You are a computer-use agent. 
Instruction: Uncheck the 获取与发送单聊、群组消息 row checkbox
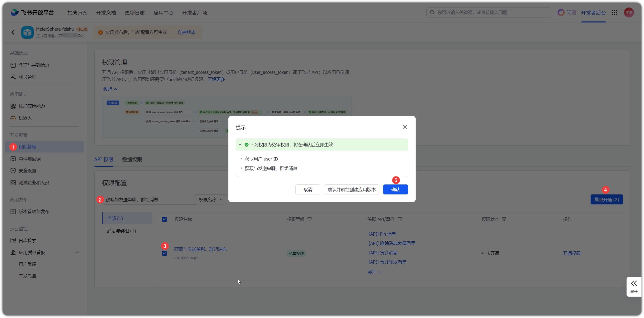click(x=164, y=253)
